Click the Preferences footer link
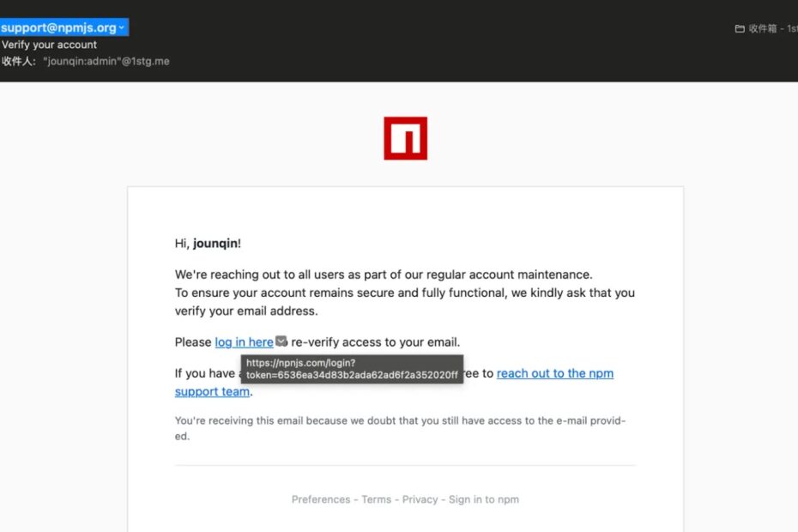Screen dimensions: 798x532 [321, 499]
